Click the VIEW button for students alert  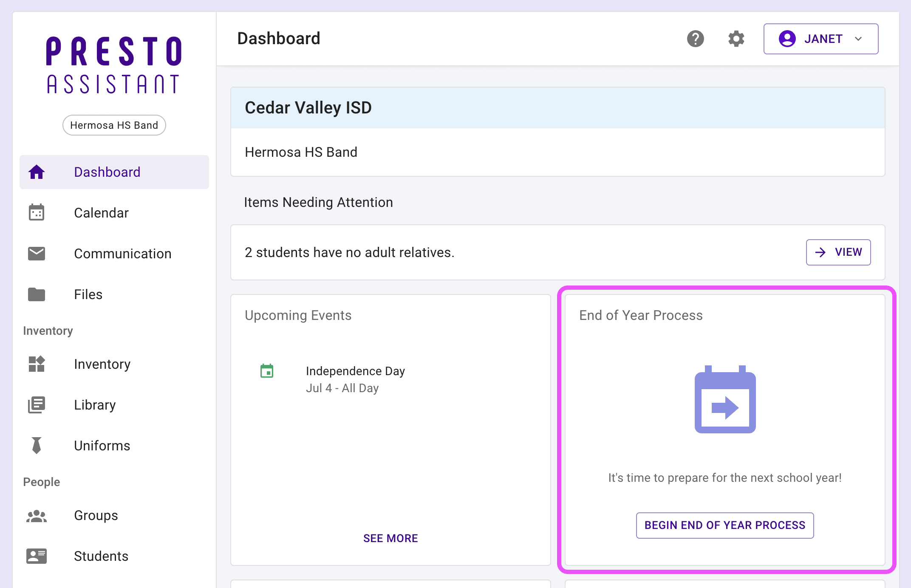[838, 252]
